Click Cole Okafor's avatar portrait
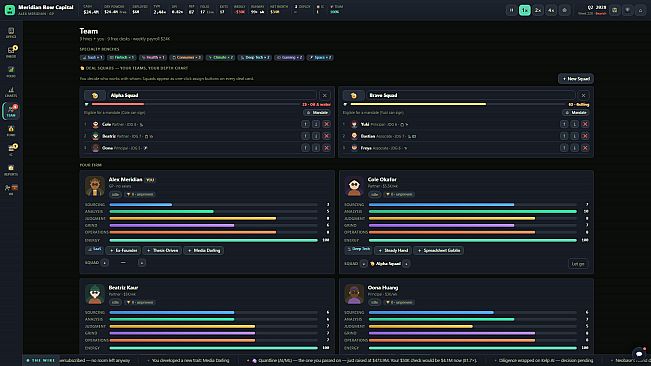The image size is (651, 366). coord(354,186)
